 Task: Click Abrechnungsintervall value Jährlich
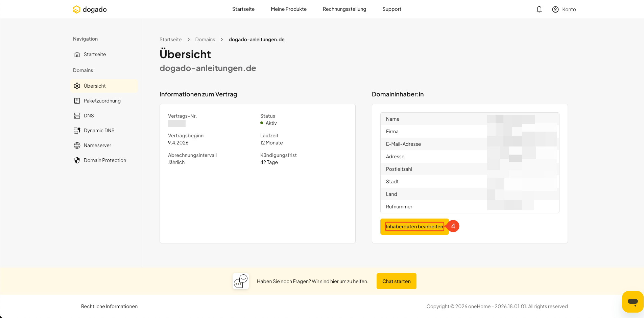pyautogui.click(x=176, y=162)
